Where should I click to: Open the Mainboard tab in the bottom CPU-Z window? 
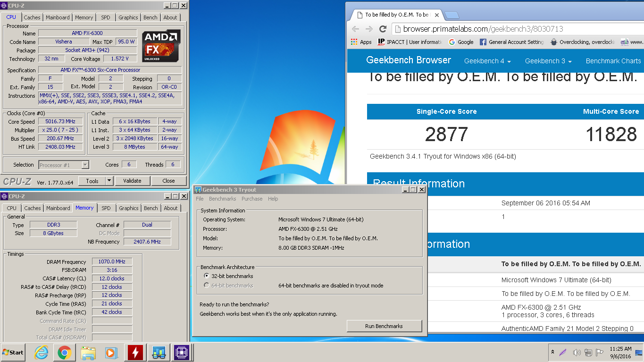[58, 208]
